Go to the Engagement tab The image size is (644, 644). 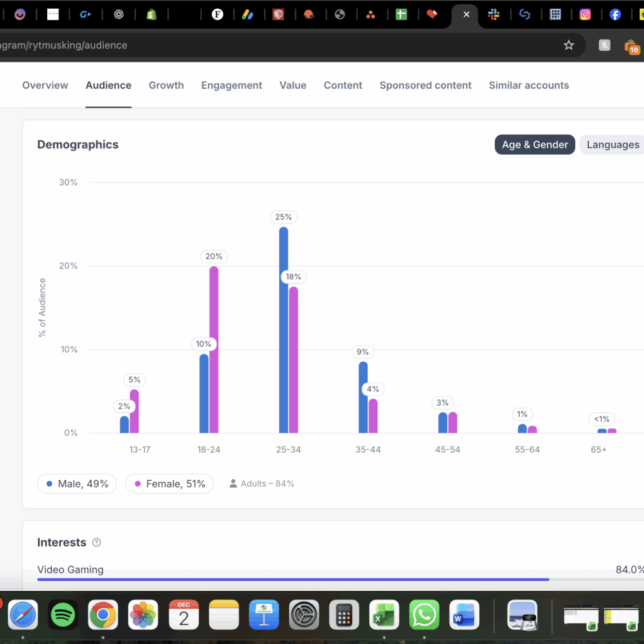coord(231,86)
